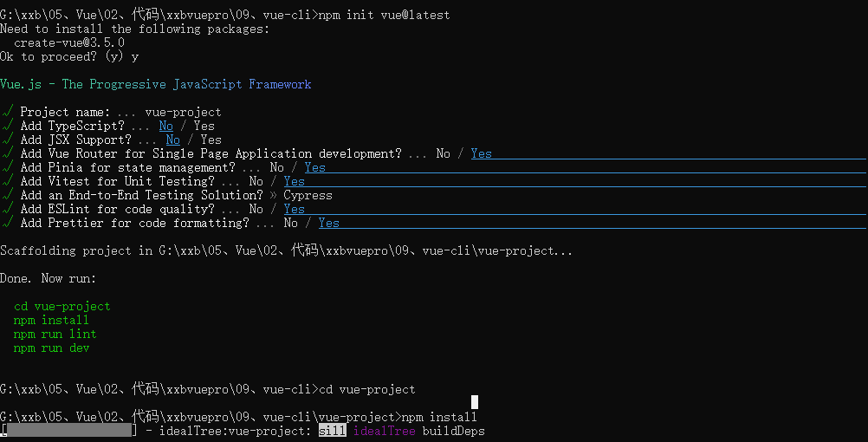
Task: Click the checkmark beside Add Vue Router
Action: (x=7, y=153)
